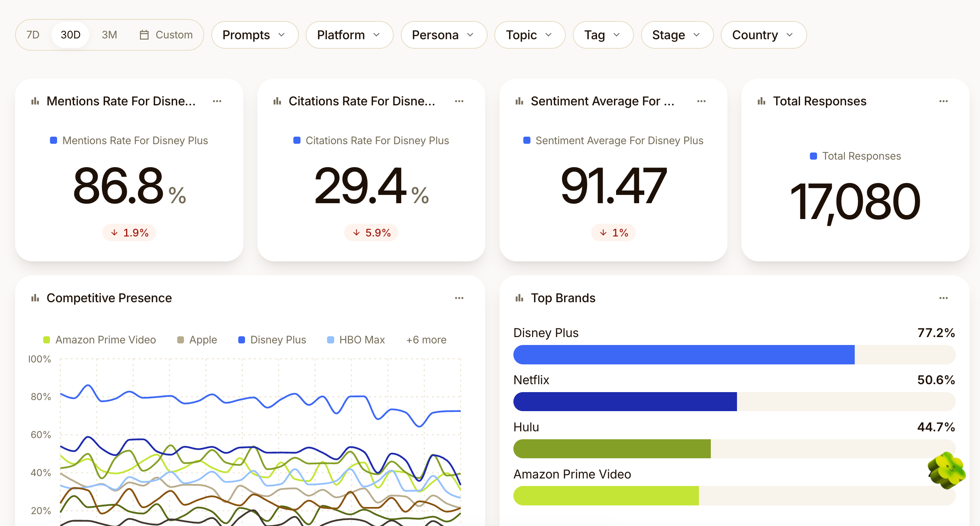Click the 77.2% value for Disney Plus

click(x=936, y=333)
